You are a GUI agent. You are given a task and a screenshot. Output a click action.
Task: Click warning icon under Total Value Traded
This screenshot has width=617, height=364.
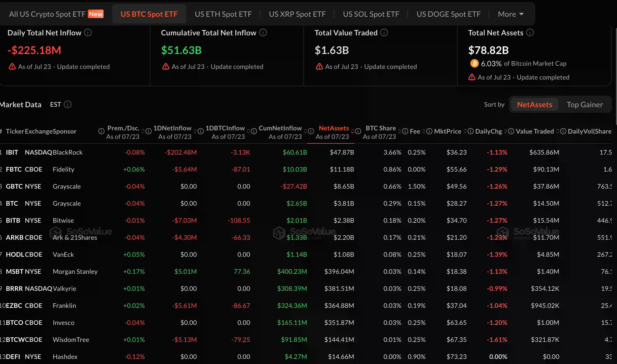click(x=319, y=67)
